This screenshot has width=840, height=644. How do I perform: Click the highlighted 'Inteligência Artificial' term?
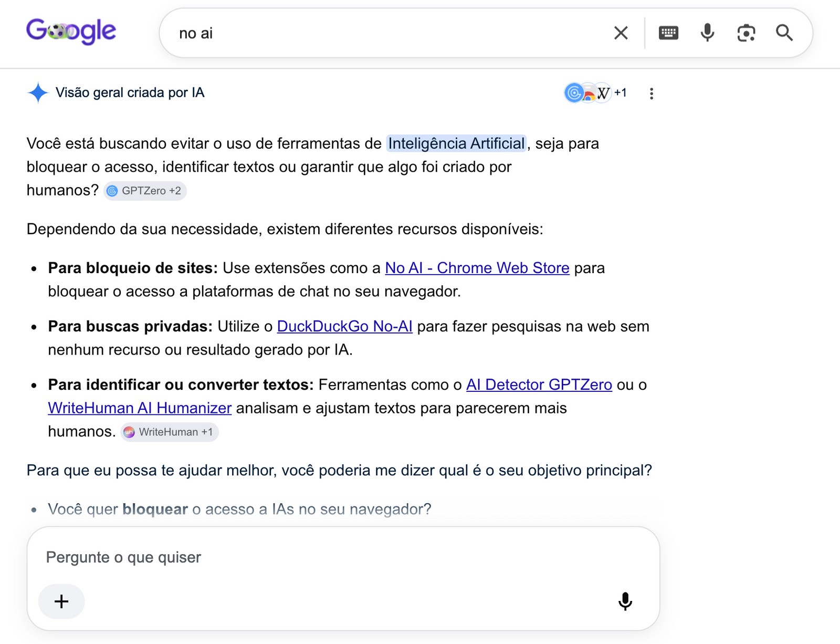pyautogui.click(x=456, y=143)
